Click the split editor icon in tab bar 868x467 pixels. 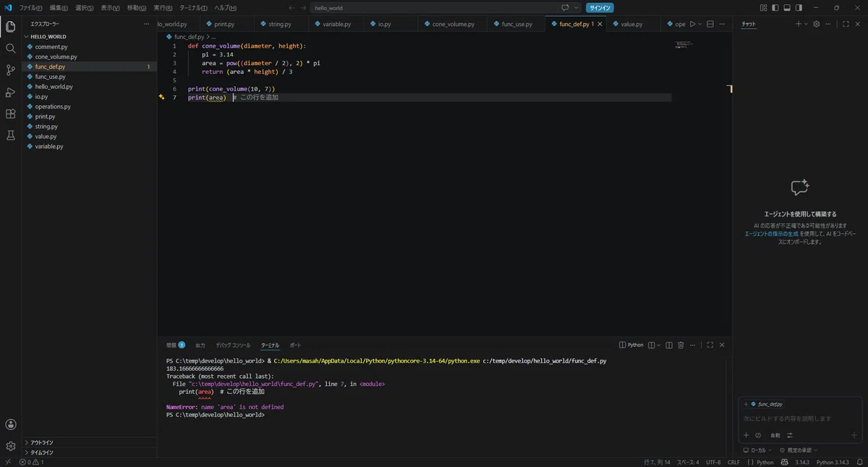[710, 24]
